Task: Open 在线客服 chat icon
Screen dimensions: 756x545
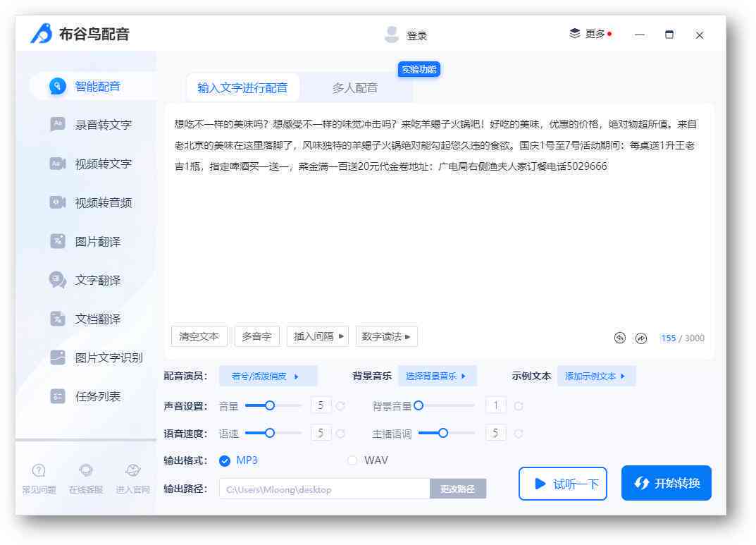Action: 86,470
